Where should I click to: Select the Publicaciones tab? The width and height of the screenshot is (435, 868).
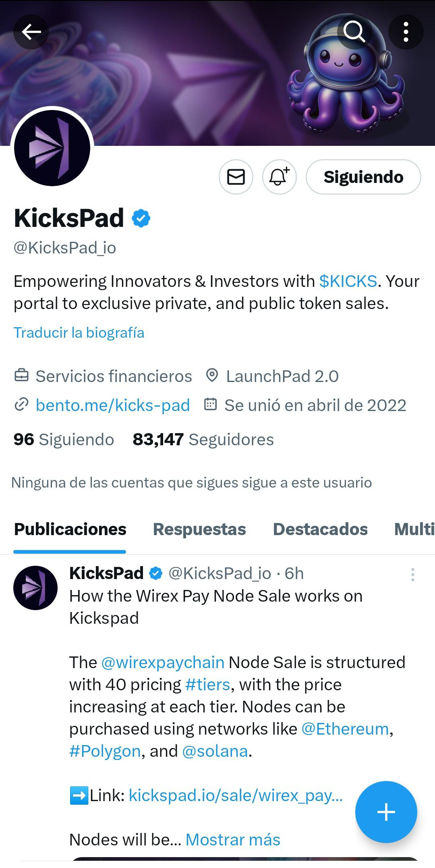point(70,530)
